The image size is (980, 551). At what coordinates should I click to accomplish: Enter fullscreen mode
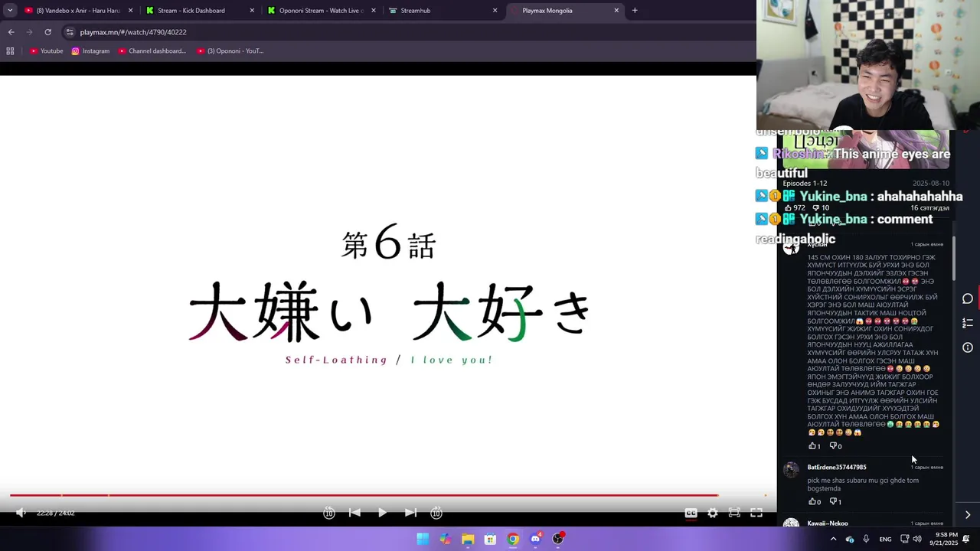click(756, 513)
